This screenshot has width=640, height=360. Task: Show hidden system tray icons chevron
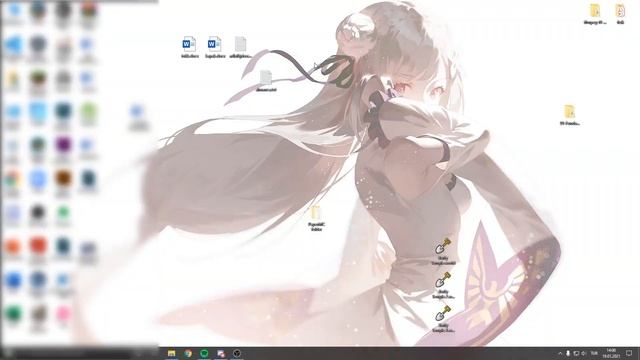560,353
